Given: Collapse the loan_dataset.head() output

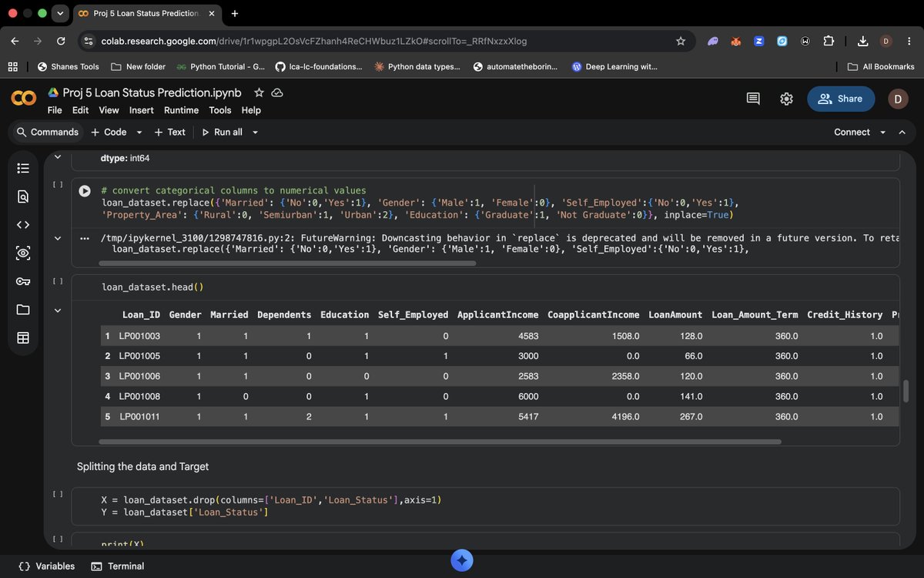Looking at the screenshot, I should [58, 311].
